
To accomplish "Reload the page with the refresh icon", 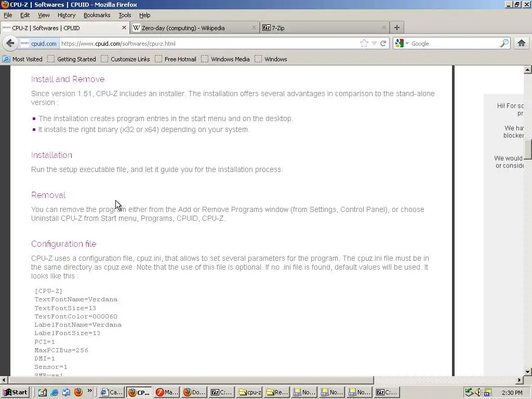I will coord(383,44).
